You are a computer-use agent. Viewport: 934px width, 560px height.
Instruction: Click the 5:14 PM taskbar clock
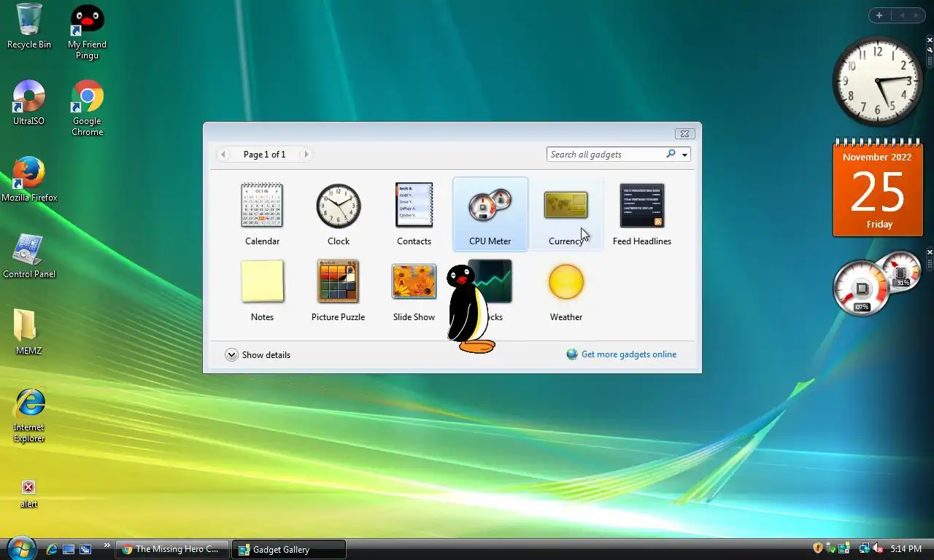tap(906, 549)
